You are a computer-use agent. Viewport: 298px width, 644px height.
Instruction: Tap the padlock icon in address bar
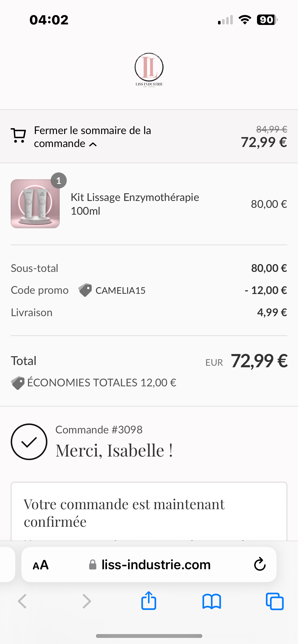(x=93, y=565)
